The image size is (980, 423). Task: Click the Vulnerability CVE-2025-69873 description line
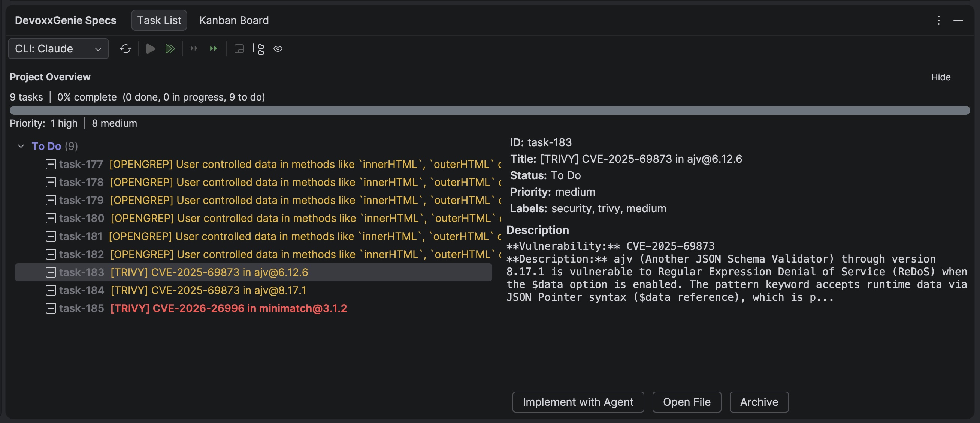coord(610,246)
